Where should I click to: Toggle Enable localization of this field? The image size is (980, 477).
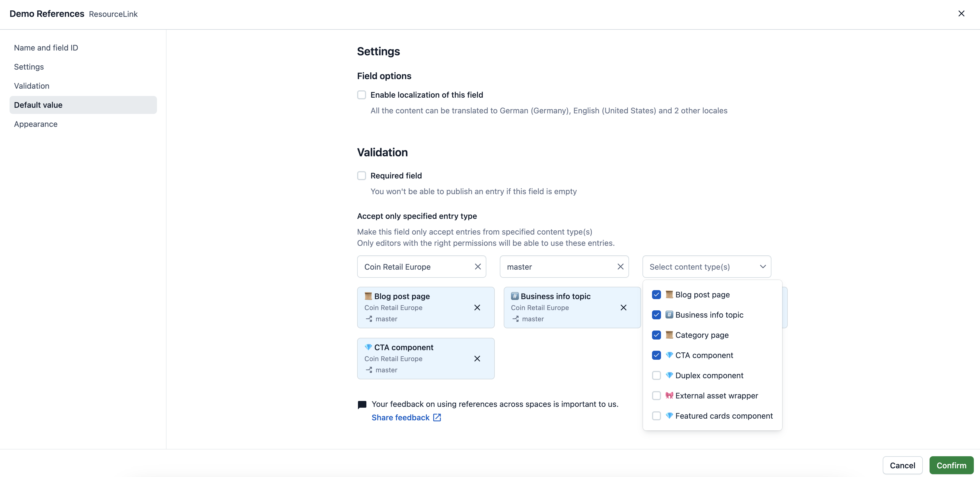361,95
